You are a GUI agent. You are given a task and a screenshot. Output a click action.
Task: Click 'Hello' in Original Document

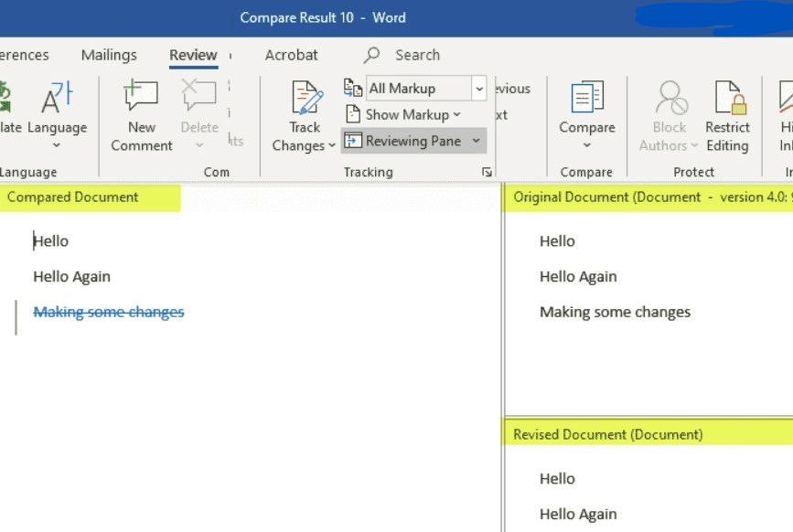pyautogui.click(x=557, y=241)
